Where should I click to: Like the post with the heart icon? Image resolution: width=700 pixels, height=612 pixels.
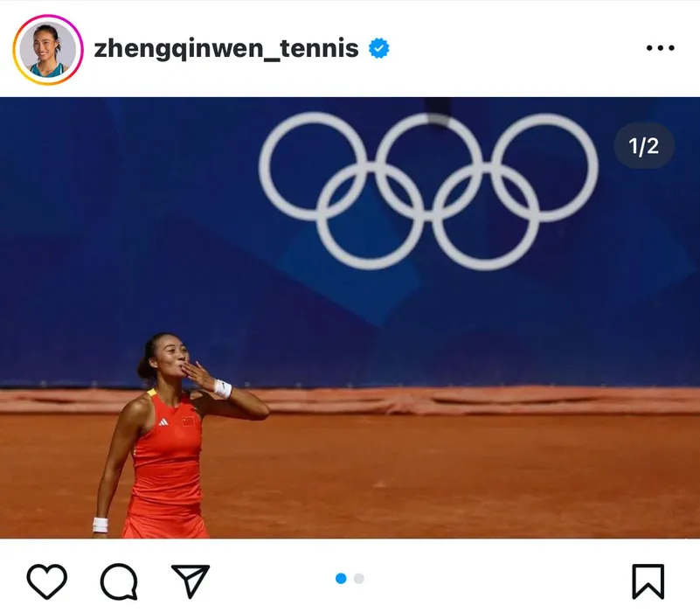click(x=47, y=581)
